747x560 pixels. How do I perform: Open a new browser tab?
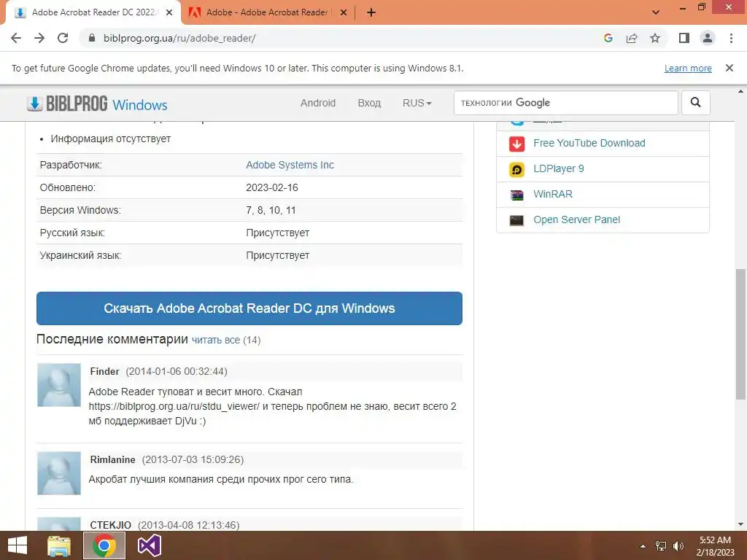pos(371,13)
